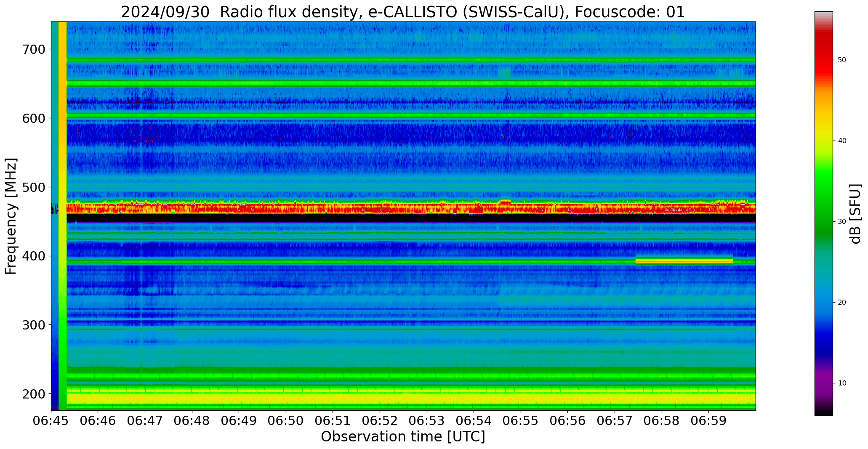Click the colorbar tick label 10
The width and height of the screenshot is (868, 449).
[x=842, y=383]
